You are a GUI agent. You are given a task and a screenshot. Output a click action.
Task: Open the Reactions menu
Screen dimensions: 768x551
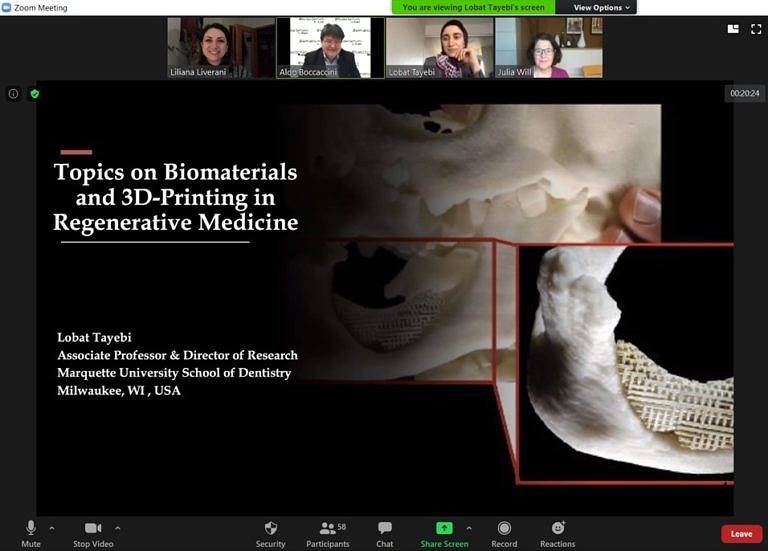[557, 534]
